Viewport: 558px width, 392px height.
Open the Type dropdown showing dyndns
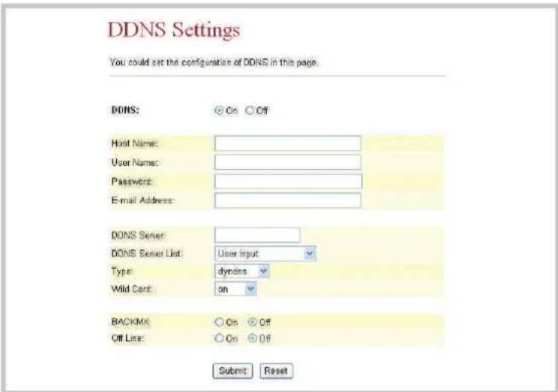242,271
